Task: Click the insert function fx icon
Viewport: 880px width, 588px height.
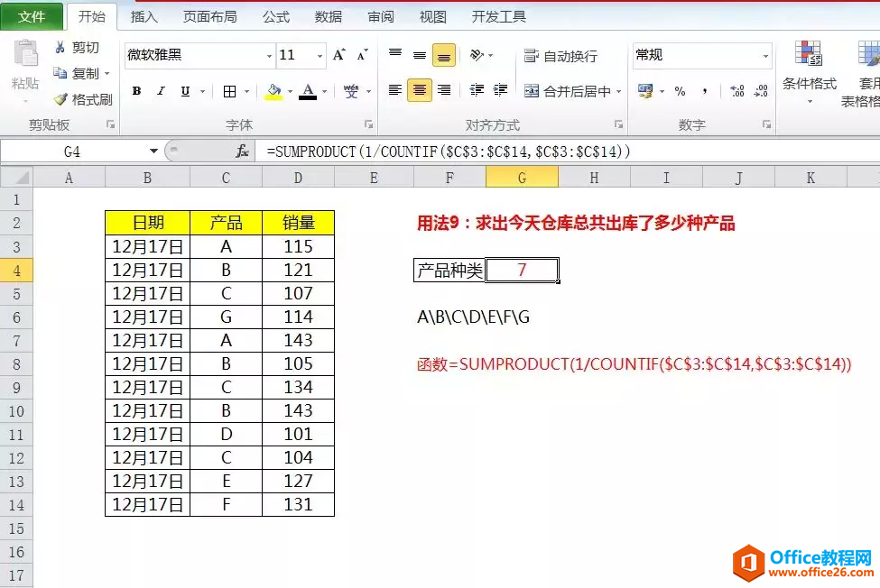Action: click(x=242, y=152)
